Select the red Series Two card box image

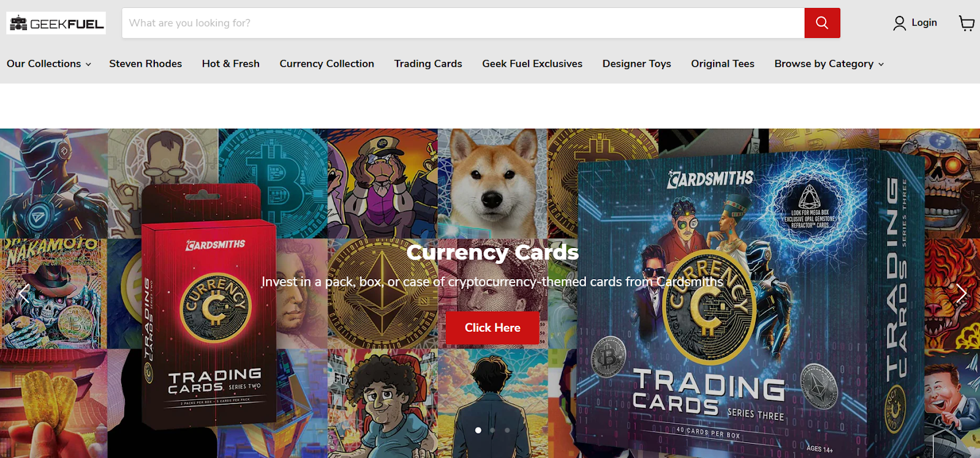tap(208, 306)
